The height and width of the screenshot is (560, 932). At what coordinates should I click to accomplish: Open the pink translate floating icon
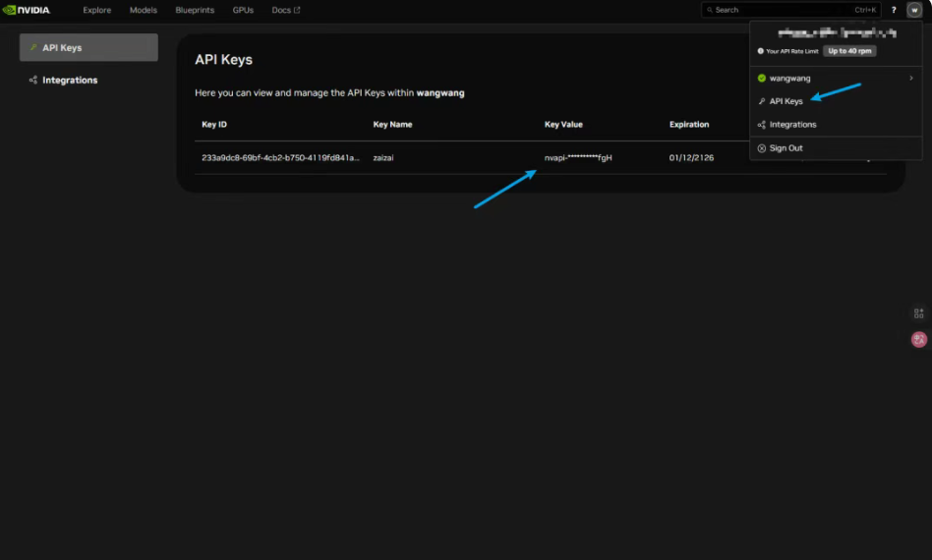pos(919,339)
